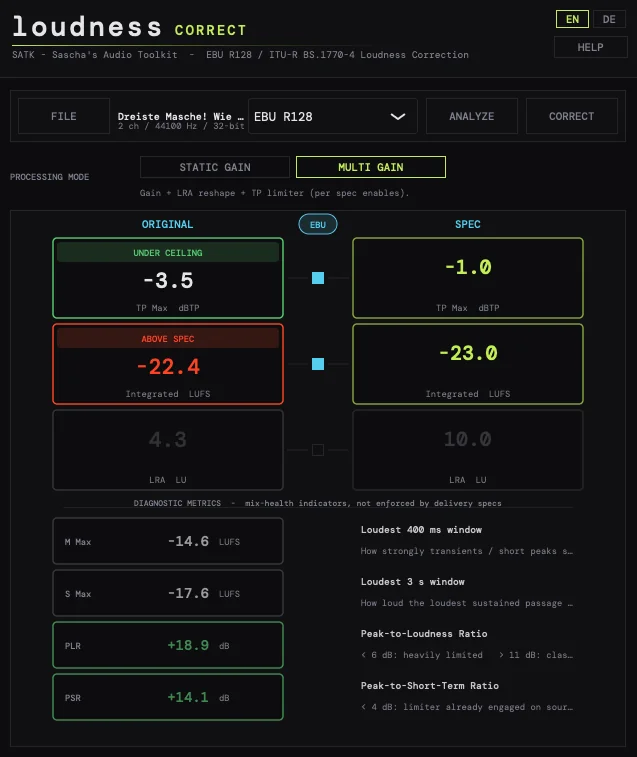Viewport: 637px width, 757px height.
Task: Switch language to EN
Action: [572, 19]
